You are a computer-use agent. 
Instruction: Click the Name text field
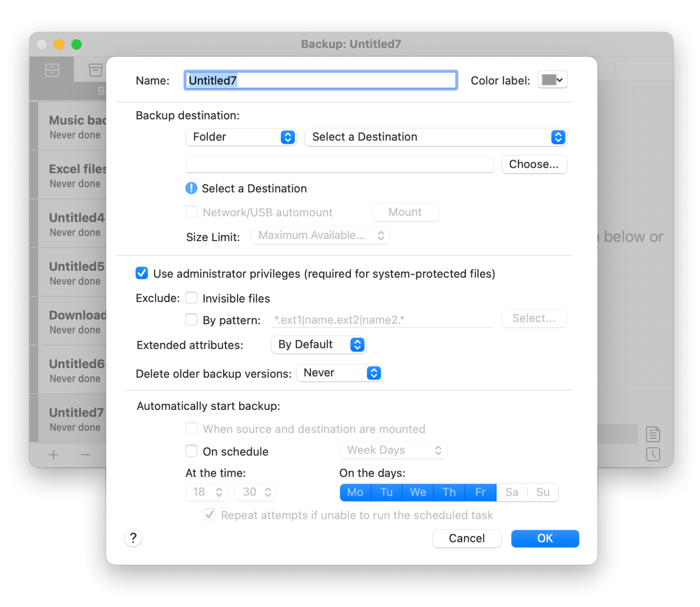[x=320, y=80]
